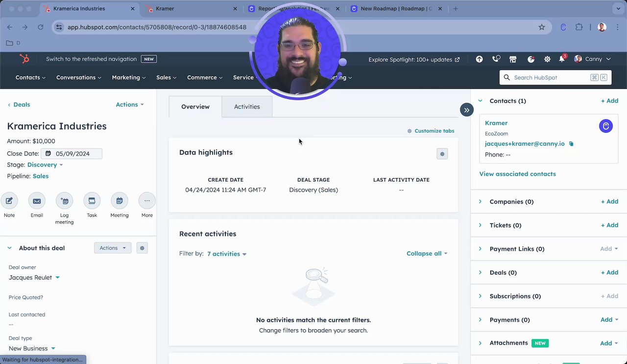Schedule a Meeting using the calendar icon
This screenshot has width=627, height=364.
(x=119, y=201)
